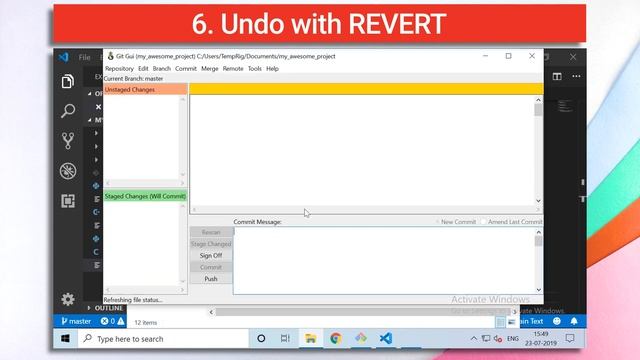The height and width of the screenshot is (360, 640).
Task: Click Unstaged Changes header
Action: [145, 89]
